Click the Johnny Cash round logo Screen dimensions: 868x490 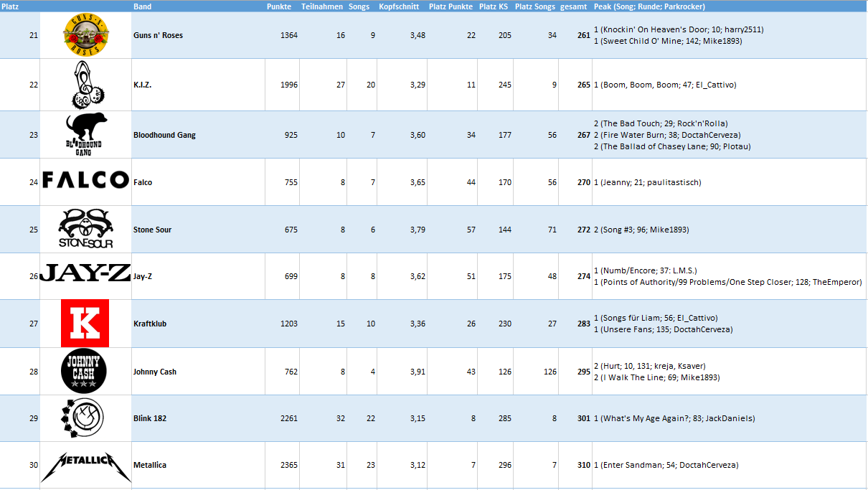coord(84,372)
